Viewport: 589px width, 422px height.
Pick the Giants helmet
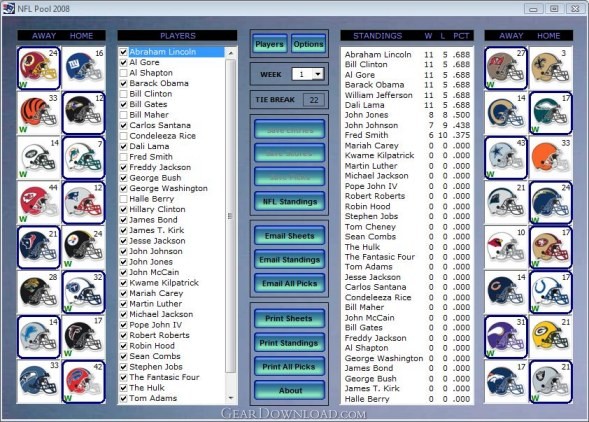(x=83, y=68)
